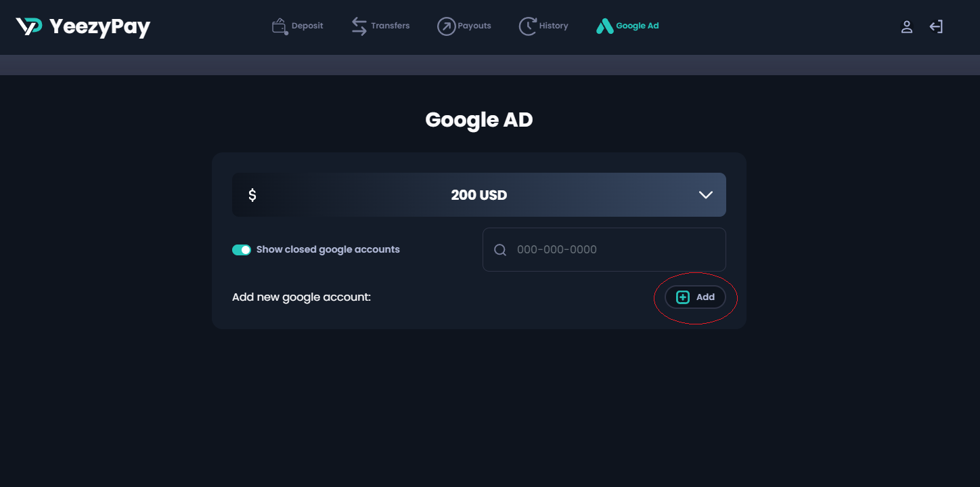Open the user profile icon

tap(907, 26)
